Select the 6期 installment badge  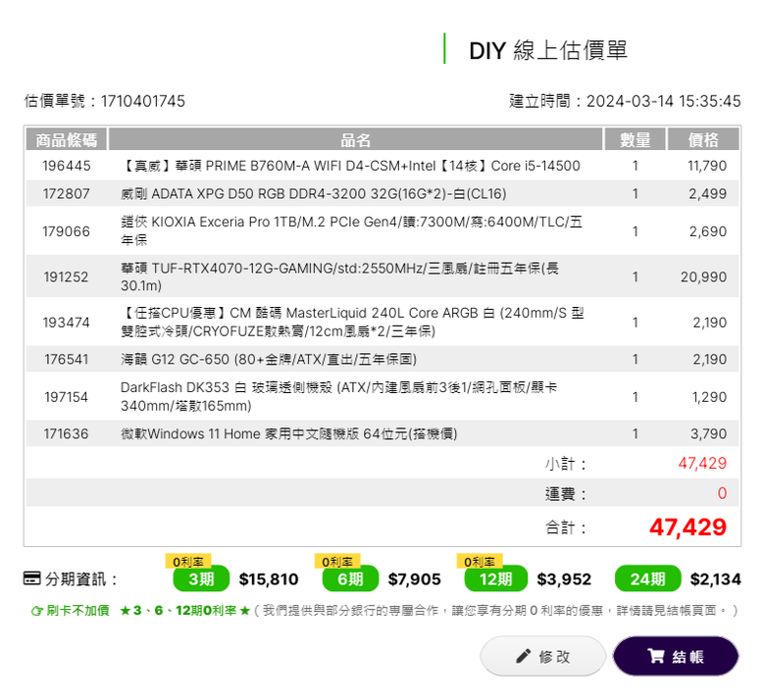tap(350, 579)
